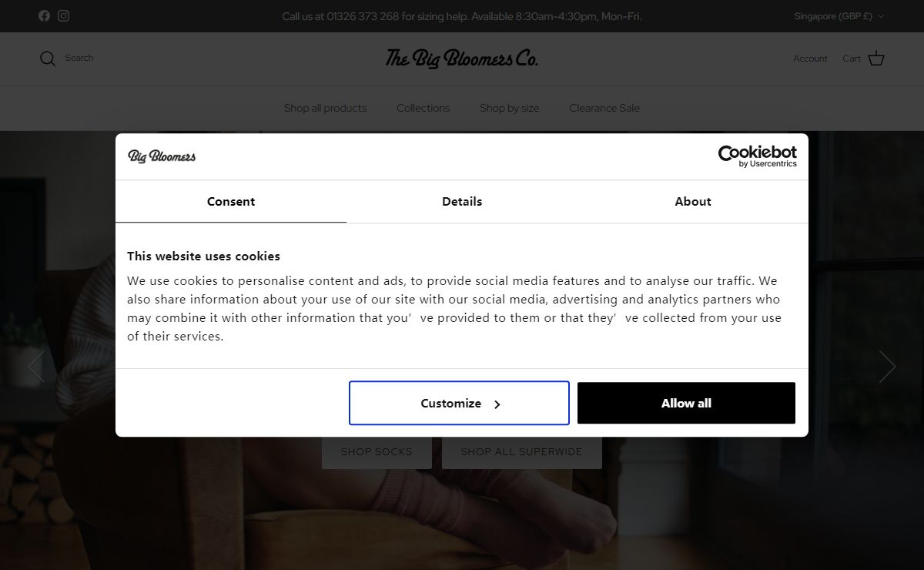Viewport: 924px width, 570px height.
Task: Open the Facebook icon link
Action: point(44,15)
